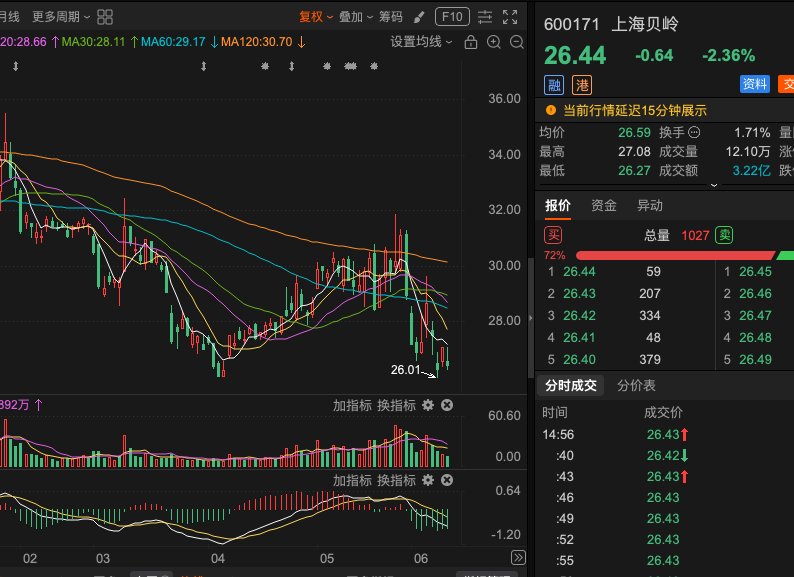Click the 换手 turnover info icon
This screenshot has width=794, height=577.
pyautogui.click(x=694, y=133)
